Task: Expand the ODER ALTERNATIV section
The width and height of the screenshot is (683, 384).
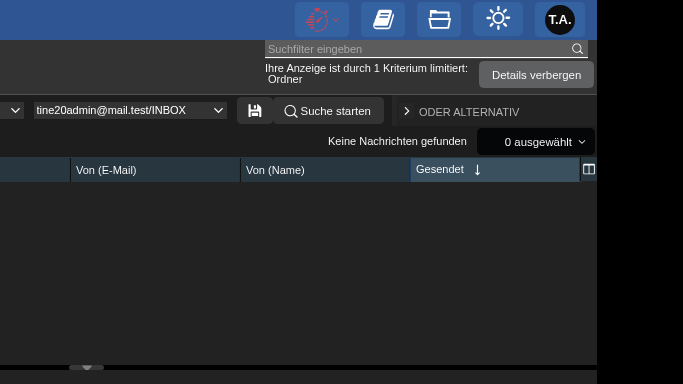Action: click(x=406, y=111)
